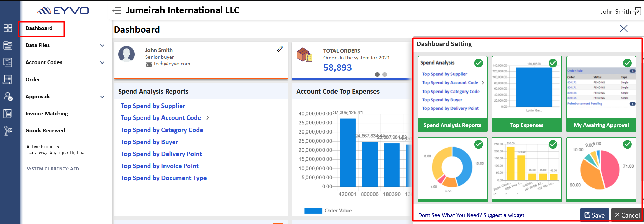Click the Account Code Top Expenses heading
The height and width of the screenshot is (224, 644).
click(338, 92)
